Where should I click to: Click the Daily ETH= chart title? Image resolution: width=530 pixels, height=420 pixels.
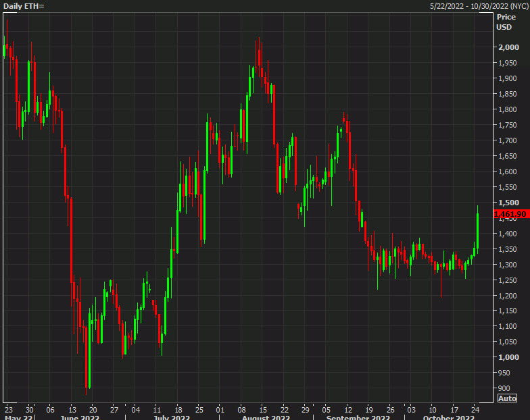point(24,5)
